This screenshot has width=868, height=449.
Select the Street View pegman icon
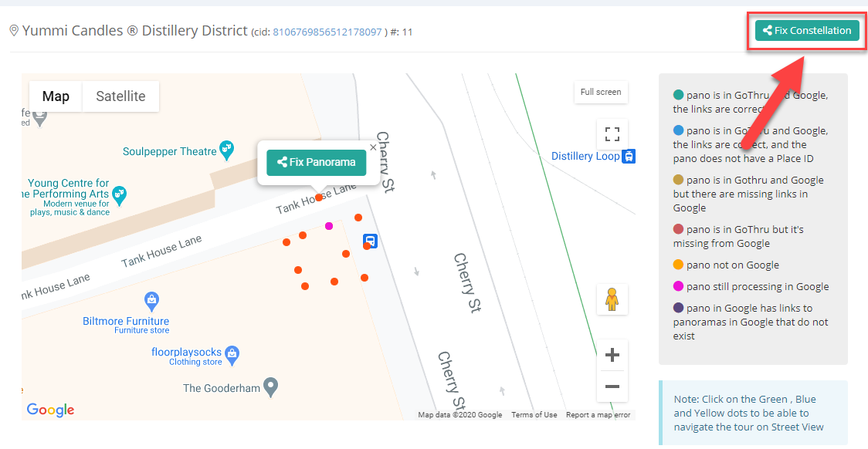point(612,299)
